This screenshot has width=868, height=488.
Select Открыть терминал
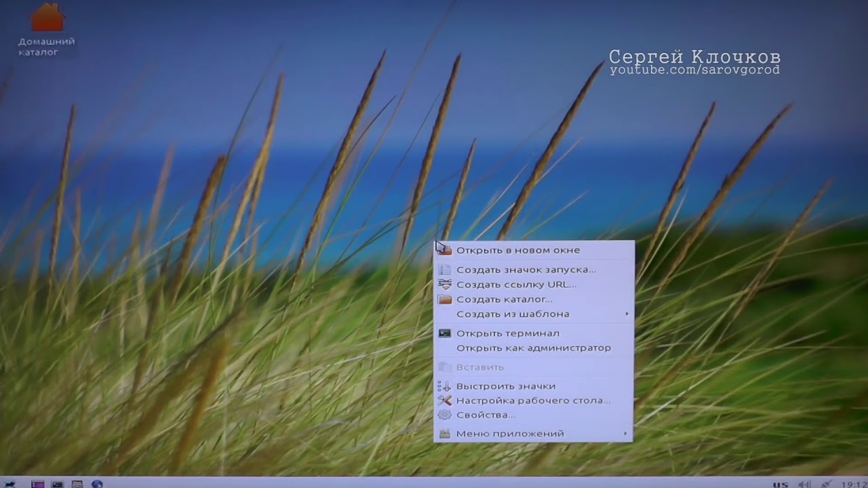pyautogui.click(x=534, y=333)
